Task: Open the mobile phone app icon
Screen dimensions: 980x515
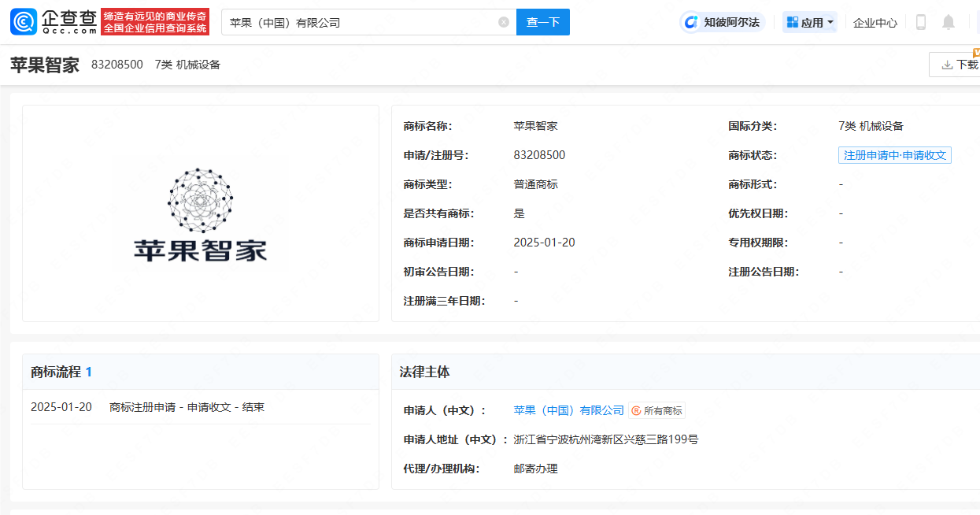Action: click(920, 22)
